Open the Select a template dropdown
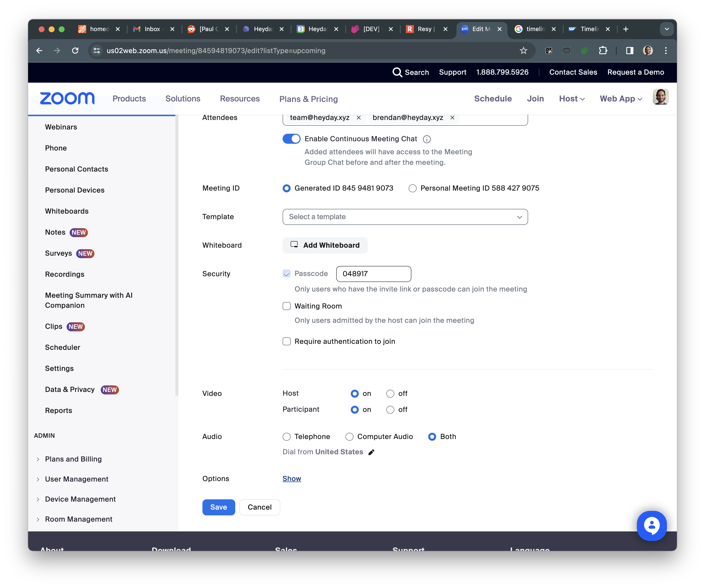Screen dimensions: 705x588 [x=405, y=217]
